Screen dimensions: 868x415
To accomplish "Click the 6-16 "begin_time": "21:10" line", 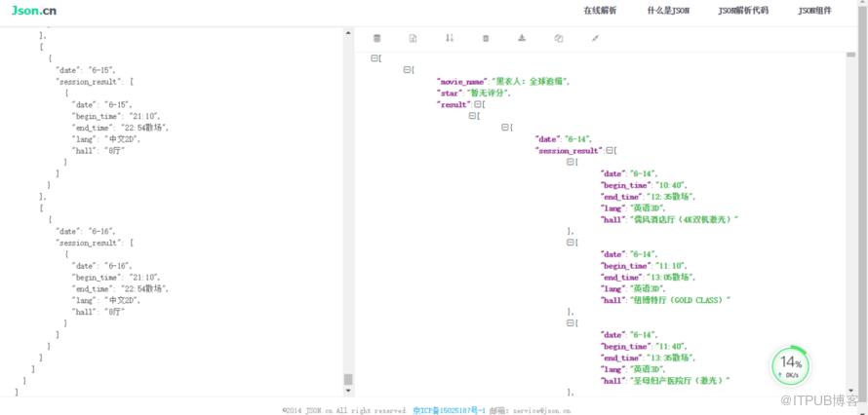I will coord(116,278).
